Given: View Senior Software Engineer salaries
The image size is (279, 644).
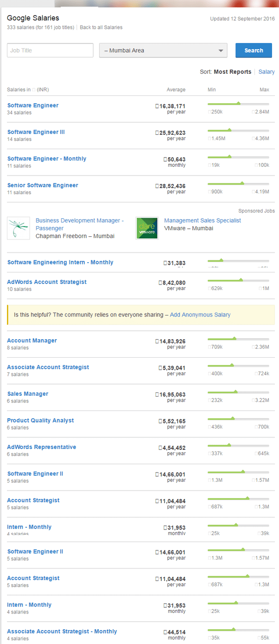Looking at the screenshot, I should tap(43, 185).
